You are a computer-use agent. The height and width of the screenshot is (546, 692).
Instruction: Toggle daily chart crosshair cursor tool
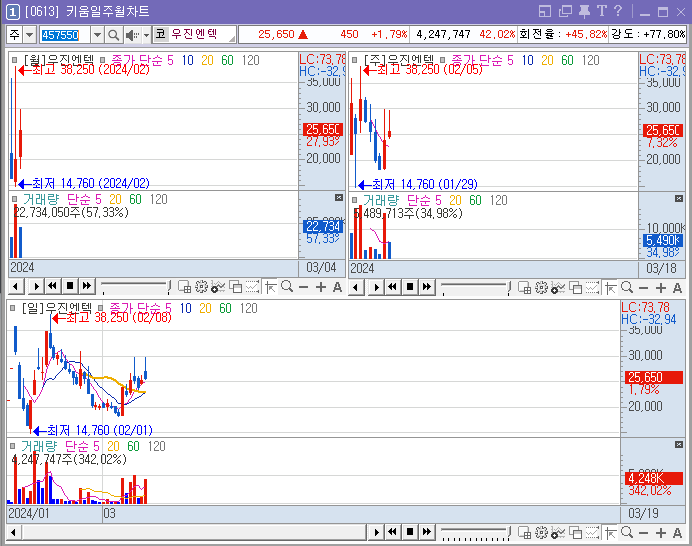pos(611,534)
